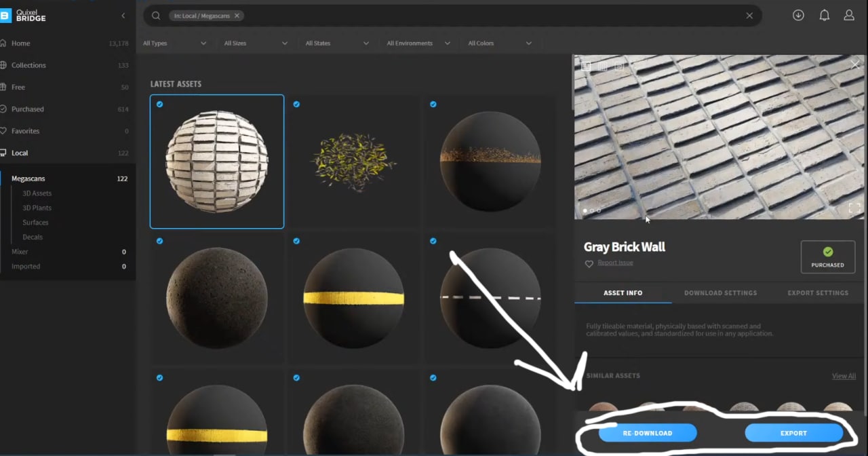This screenshot has height=456, width=868.
Task: Close the Gray Brick Wall preview panel
Action: tap(855, 64)
